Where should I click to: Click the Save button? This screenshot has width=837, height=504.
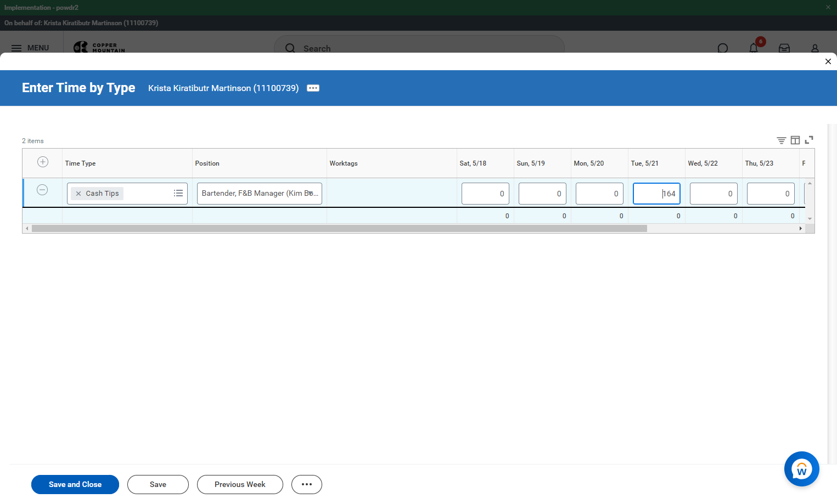[158, 484]
